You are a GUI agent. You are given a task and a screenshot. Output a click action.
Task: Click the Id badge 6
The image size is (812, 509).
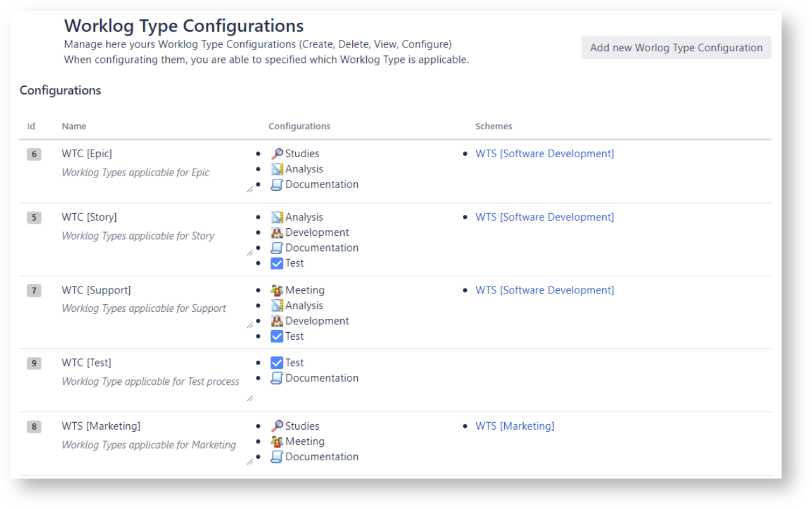[34, 154]
